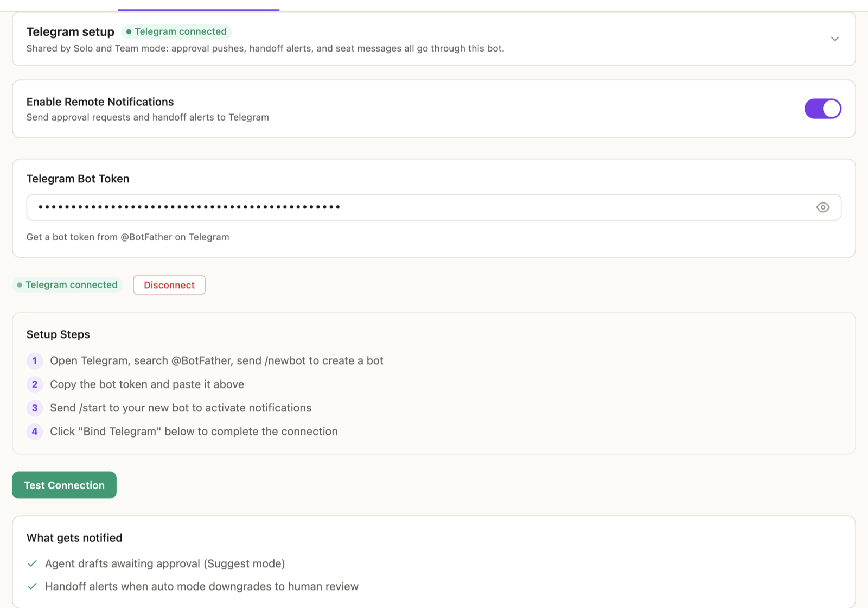Click step 1 number badge
The height and width of the screenshot is (608, 868).
pos(35,360)
